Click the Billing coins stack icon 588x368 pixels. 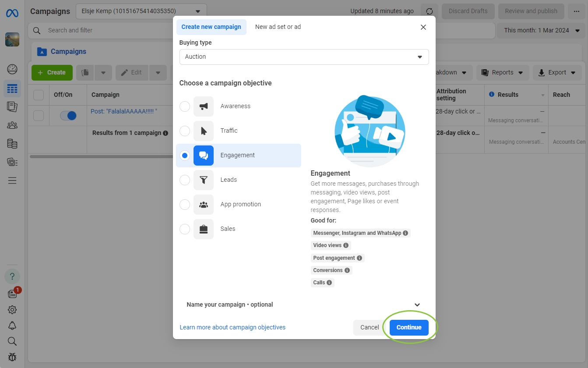point(12,144)
